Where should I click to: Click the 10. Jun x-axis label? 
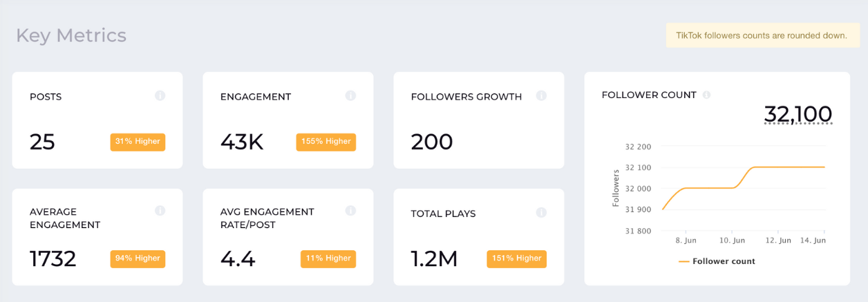pyautogui.click(x=732, y=240)
